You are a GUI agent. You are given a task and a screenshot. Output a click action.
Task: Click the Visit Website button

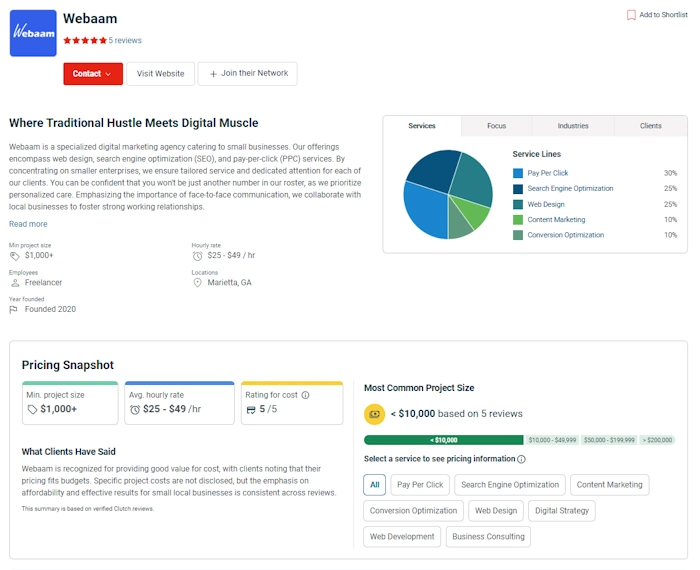pyautogui.click(x=160, y=74)
